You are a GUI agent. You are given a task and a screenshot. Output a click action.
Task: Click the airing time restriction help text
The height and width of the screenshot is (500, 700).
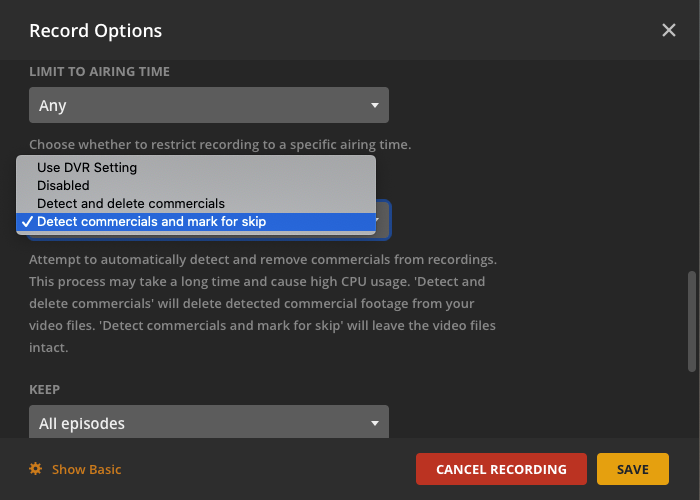220,145
